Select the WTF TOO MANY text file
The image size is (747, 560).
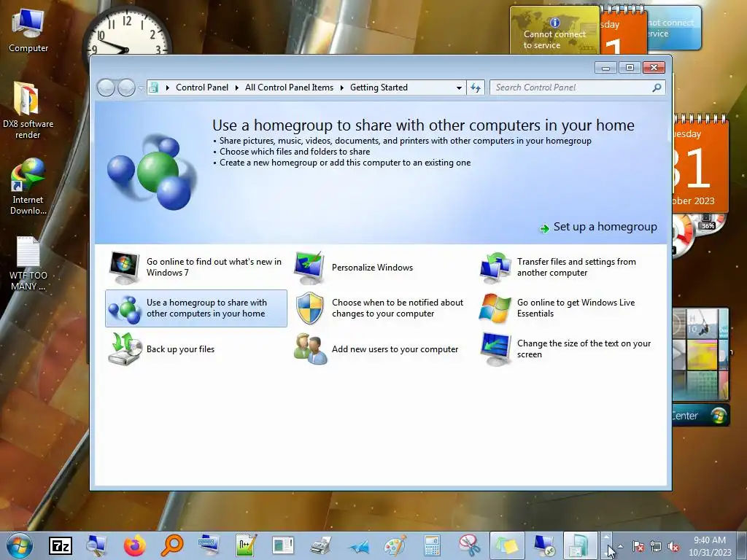(x=28, y=263)
